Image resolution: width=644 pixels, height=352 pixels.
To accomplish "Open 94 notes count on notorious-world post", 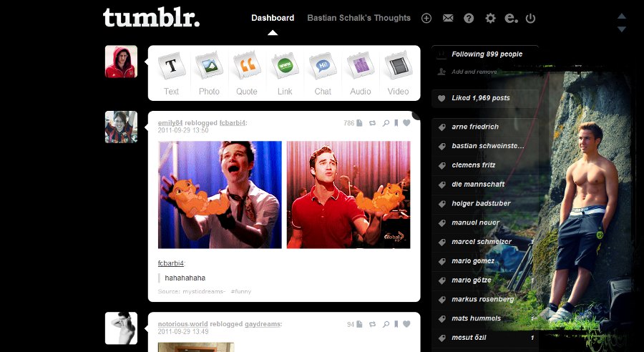I will pos(351,324).
